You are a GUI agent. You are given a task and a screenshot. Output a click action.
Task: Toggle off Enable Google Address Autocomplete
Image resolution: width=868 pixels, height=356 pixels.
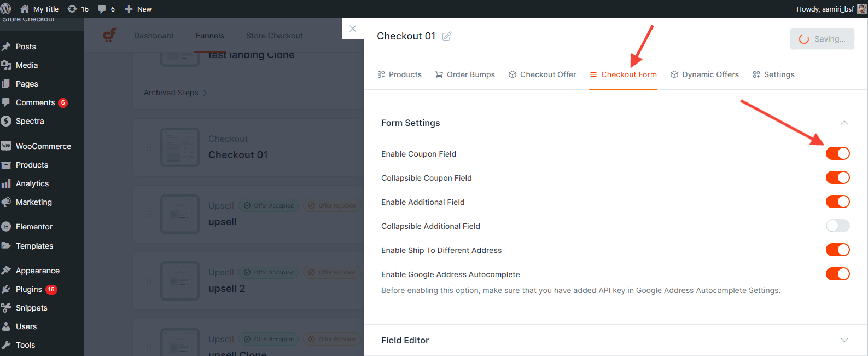[x=837, y=274]
